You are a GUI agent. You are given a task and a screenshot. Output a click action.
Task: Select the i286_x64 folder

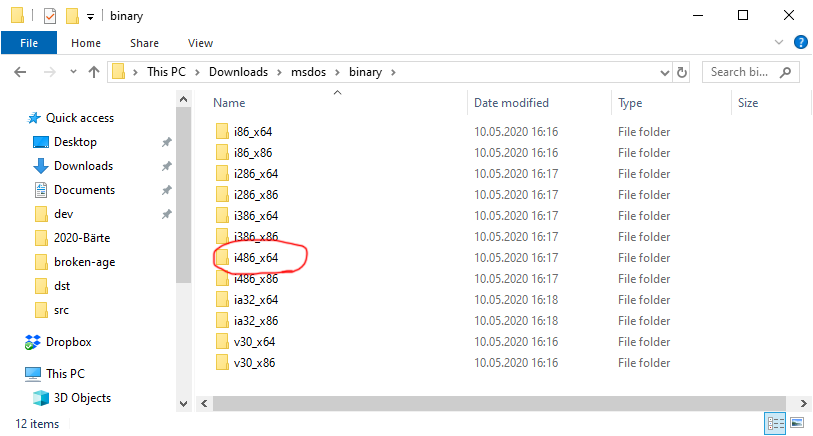point(256,174)
